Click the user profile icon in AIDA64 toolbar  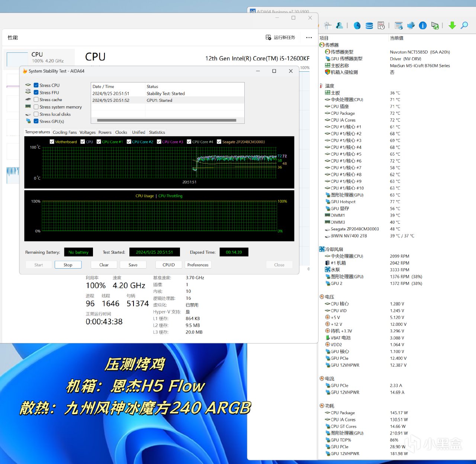click(x=339, y=25)
